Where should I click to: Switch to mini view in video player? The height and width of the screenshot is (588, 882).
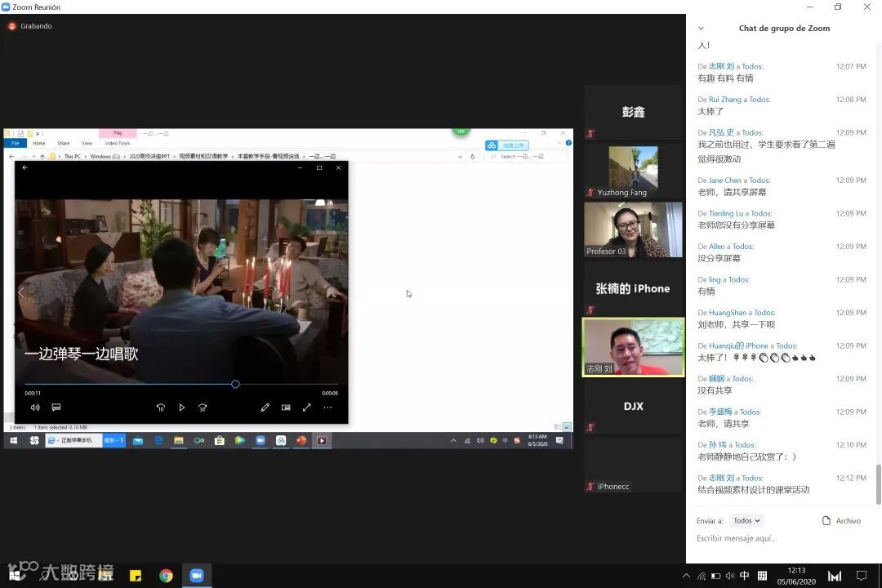pyautogui.click(x=286, y=408)
